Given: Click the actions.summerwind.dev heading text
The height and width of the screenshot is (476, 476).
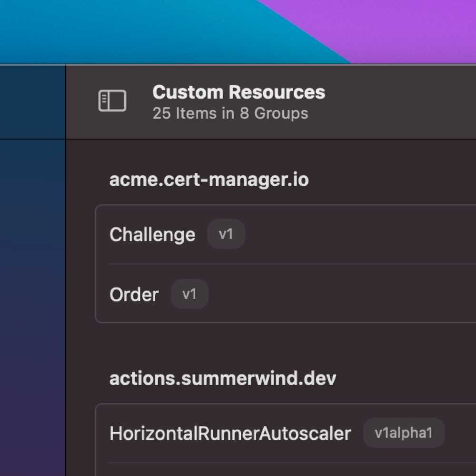Looking at the screenshot, I should click(x=223, y=378).
